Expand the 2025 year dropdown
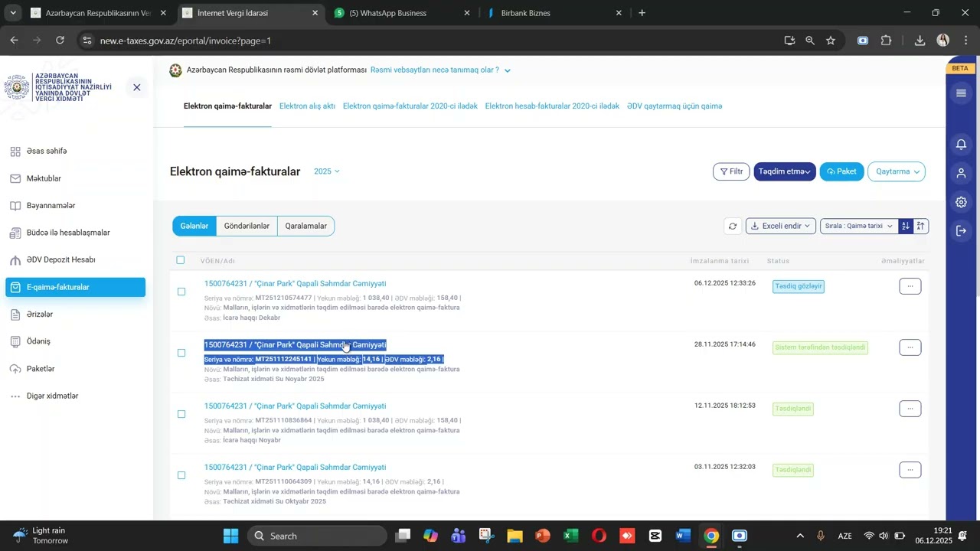 [x=327, y=171]
